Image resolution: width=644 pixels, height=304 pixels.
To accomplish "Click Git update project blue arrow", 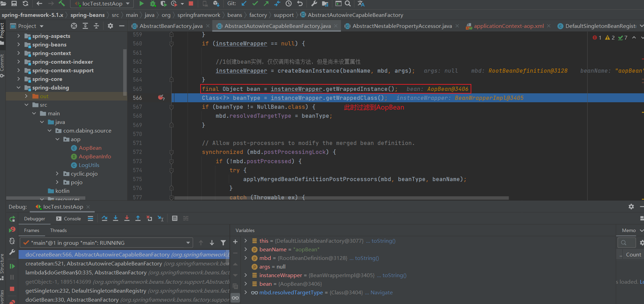I will [244, 3].
